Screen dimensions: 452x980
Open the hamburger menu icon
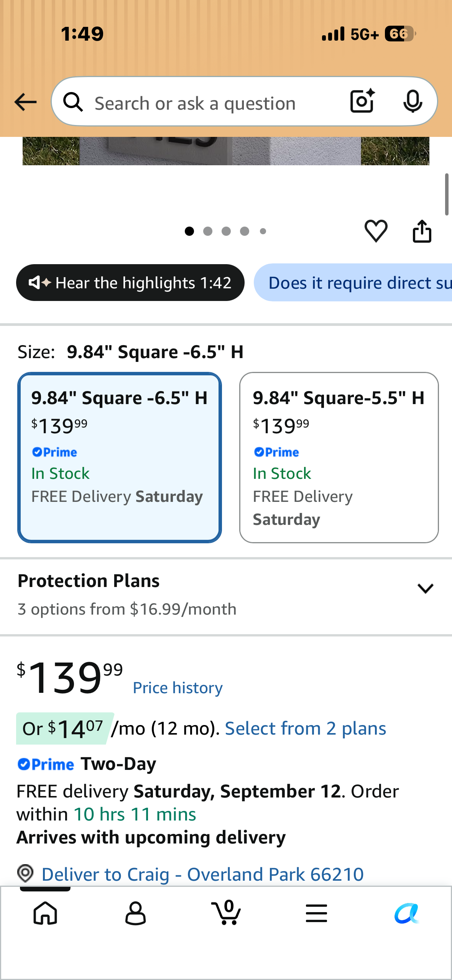click(316, 913)
